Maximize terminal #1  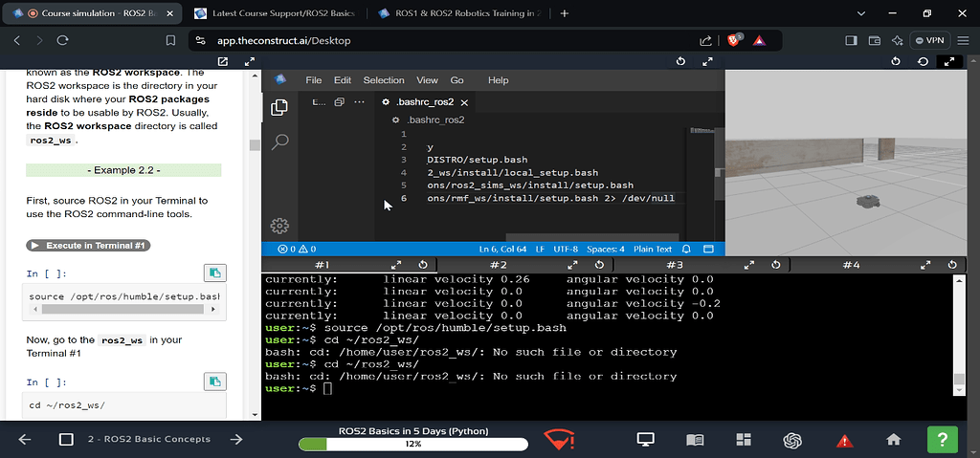396,265
